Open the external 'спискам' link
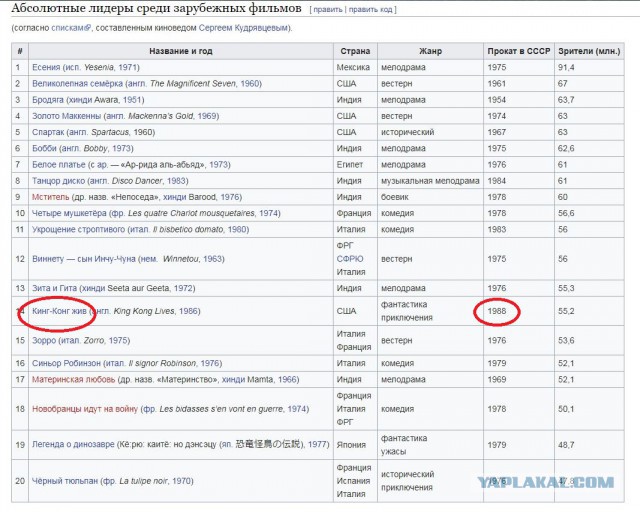The image size is (640, 512). (71, 28)
